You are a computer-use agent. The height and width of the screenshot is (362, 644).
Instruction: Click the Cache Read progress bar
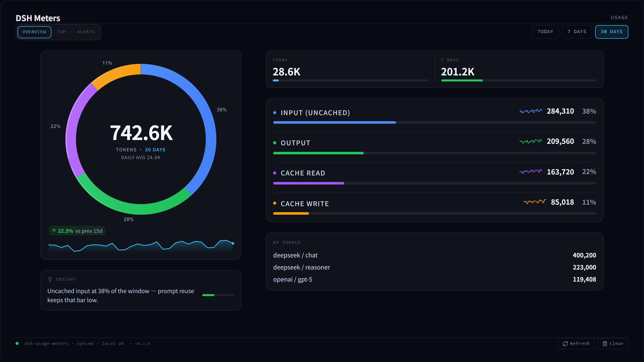434,183
